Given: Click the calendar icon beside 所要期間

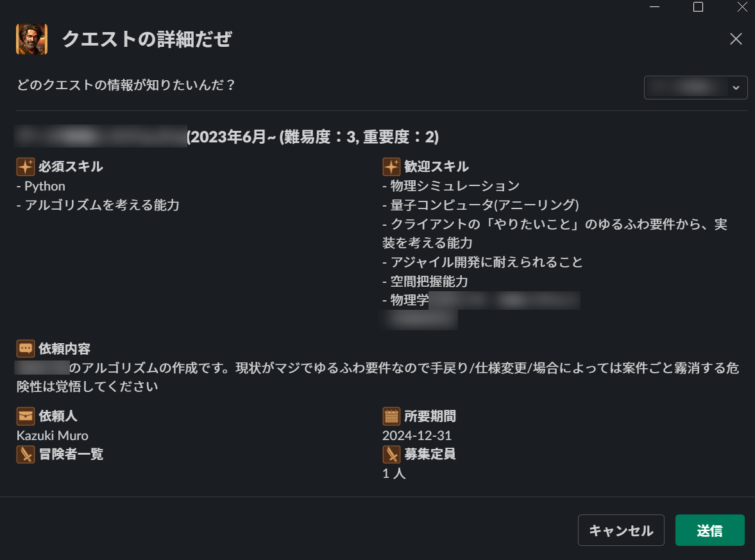Looking at the screenshot, I should coord(391,416).
